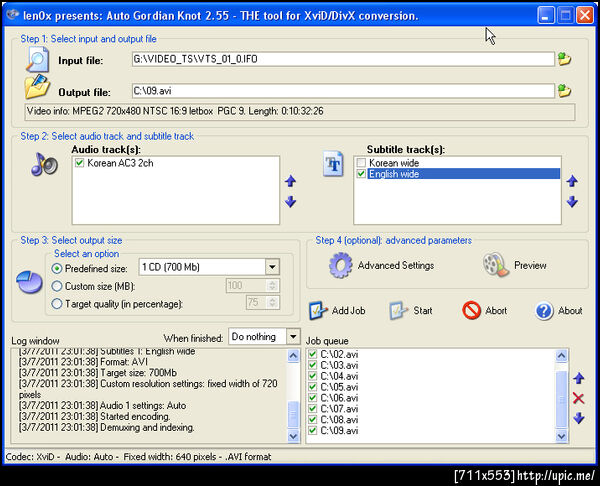Click the About button label
600x486 pixels.
click(570, 310)
